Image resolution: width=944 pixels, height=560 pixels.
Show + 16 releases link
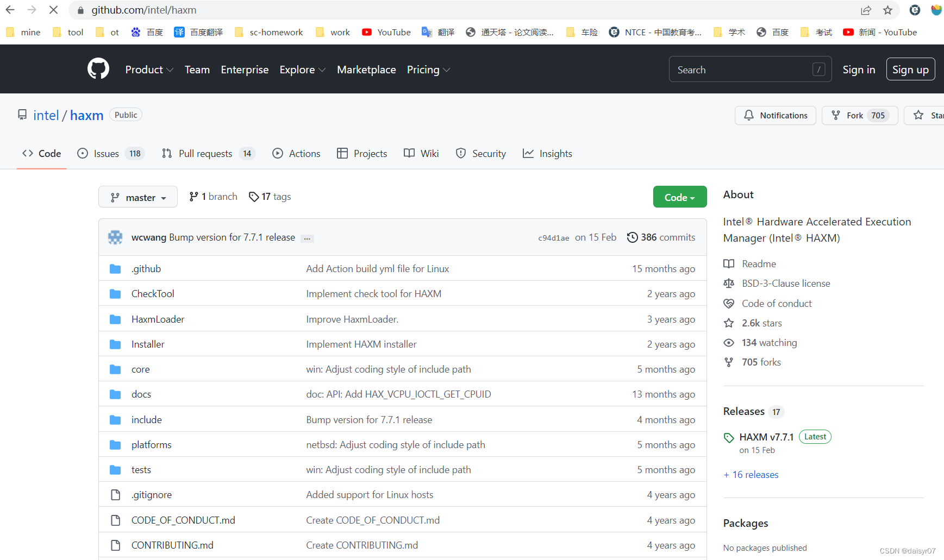751,475
